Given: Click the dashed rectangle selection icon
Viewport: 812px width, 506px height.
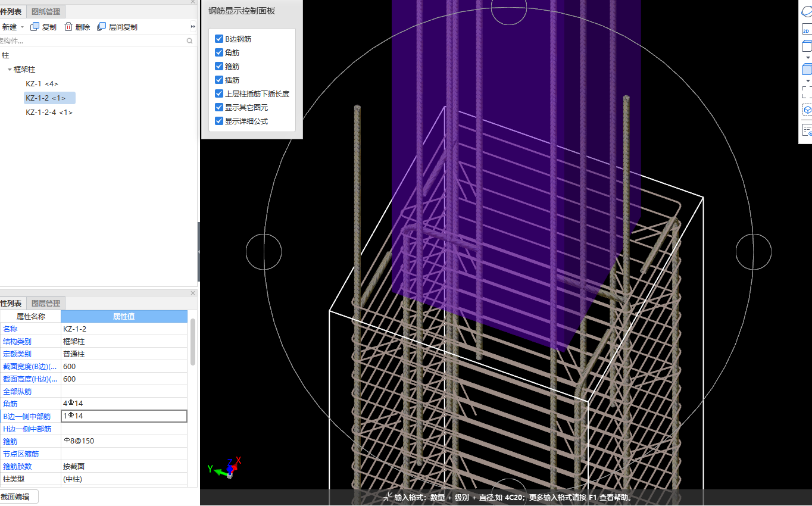Looking at the screenshot, I should click(807, 92).
